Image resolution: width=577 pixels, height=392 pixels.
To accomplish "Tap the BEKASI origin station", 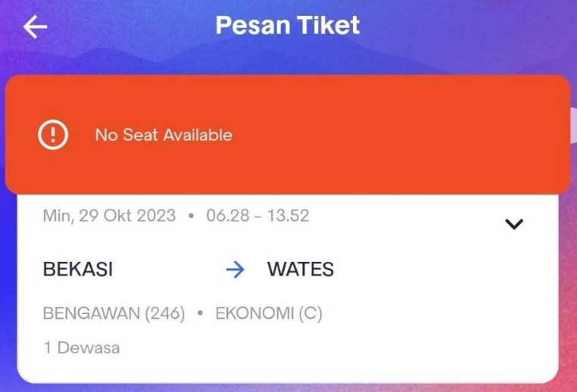I will coord(78,269).
